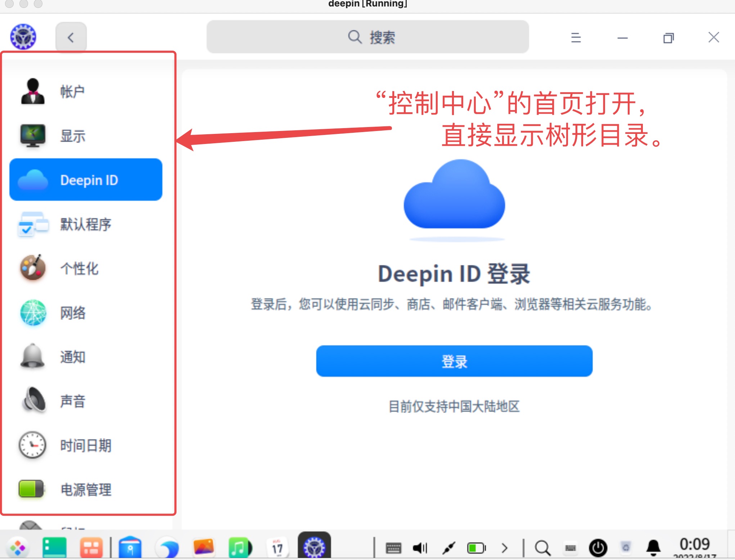Open 时间日期 date and time
The image size is (735, 560).
click(85, 446)
